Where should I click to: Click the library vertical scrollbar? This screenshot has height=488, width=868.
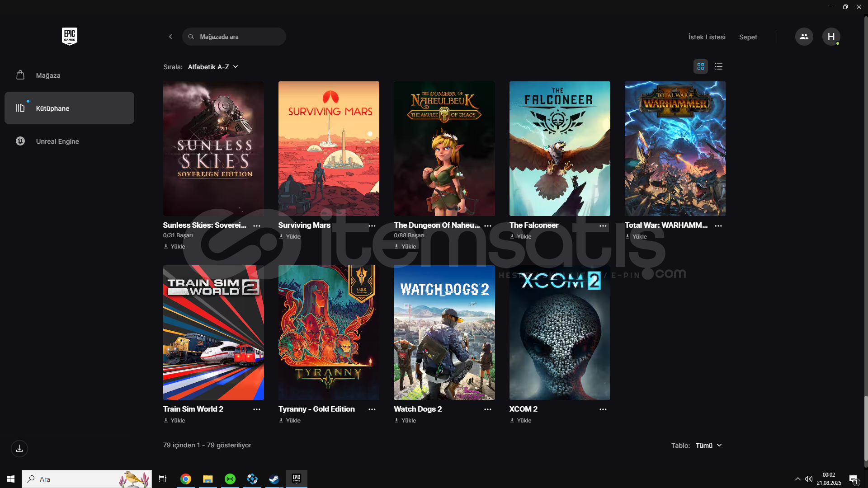[866, 428]
